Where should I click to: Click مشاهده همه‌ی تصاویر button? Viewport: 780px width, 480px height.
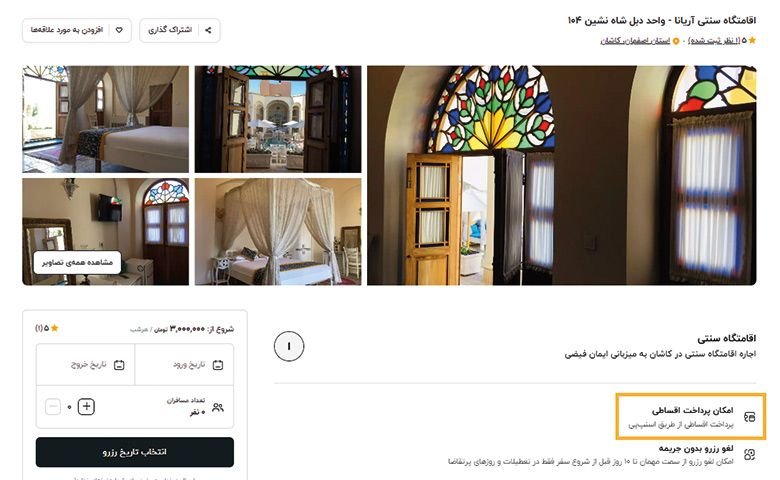[x=77, y=262]
